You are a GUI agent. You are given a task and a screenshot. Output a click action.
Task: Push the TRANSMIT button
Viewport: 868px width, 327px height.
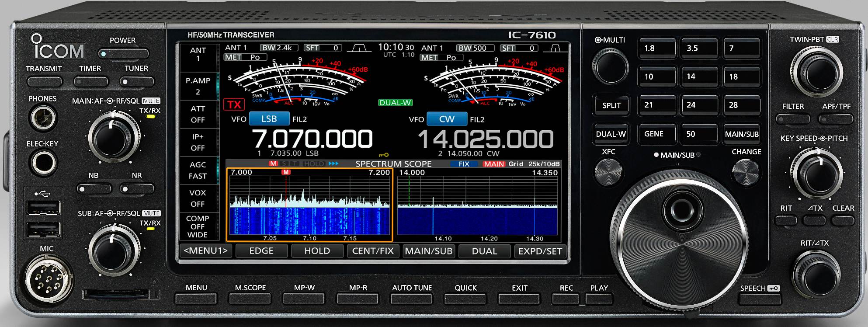point(44,82)
